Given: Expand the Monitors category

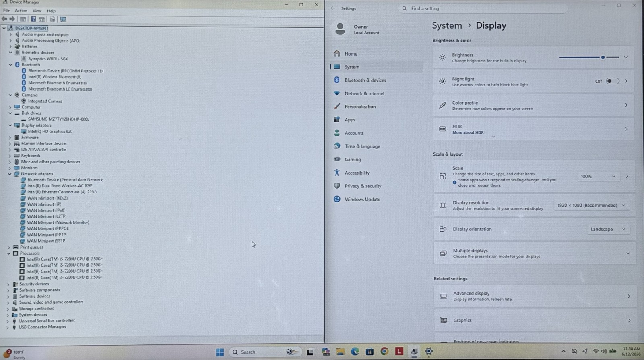Looking at the screenshot, I should tap(10, 168).
